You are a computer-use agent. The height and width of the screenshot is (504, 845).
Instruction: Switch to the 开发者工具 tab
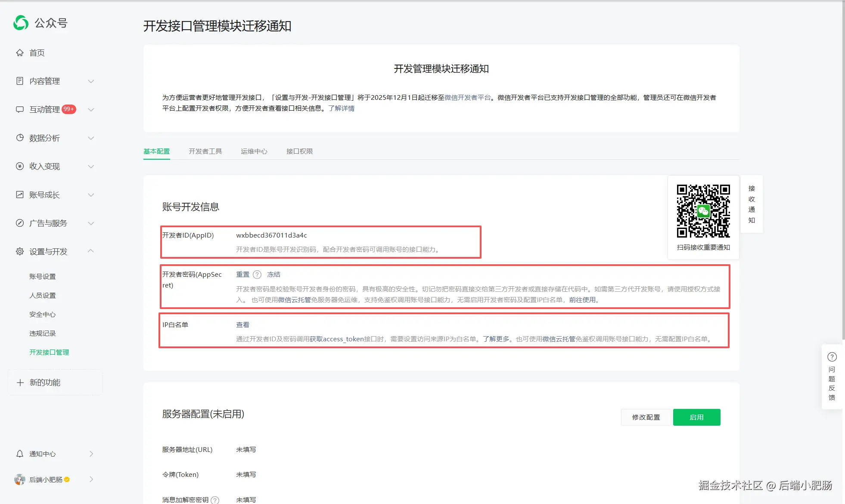pos(205,151)
